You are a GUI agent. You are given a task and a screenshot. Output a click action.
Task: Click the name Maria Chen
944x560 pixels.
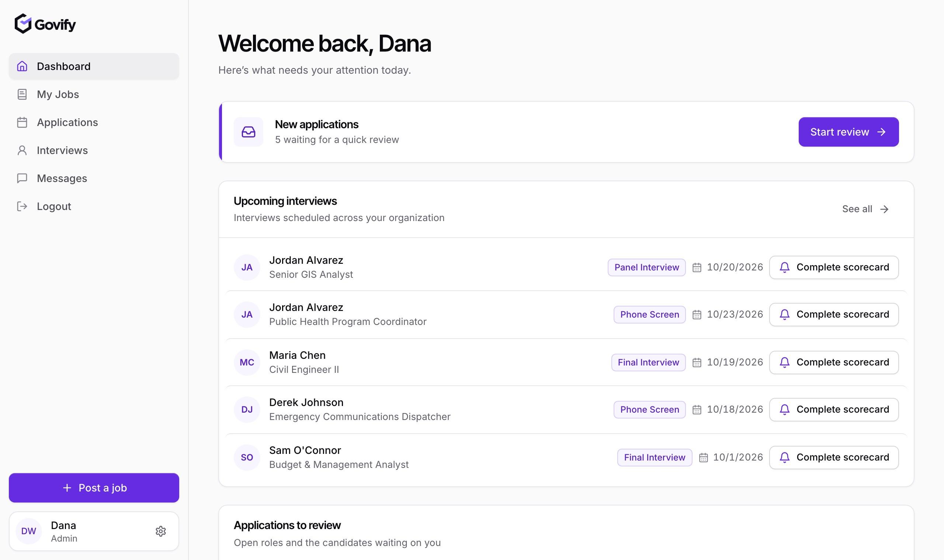point(297,355)
